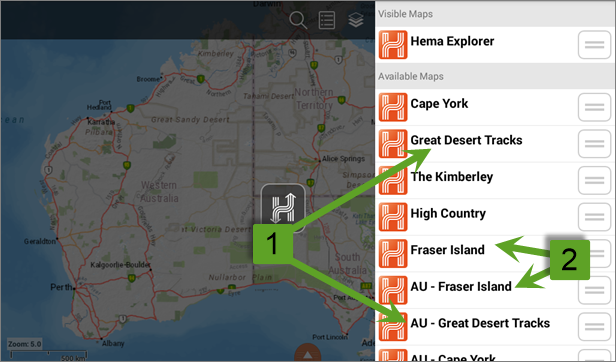616x362 pixels.
Task: Tap the reorder handle for AU - Great Desert Tracks
Action: (594, 327)
